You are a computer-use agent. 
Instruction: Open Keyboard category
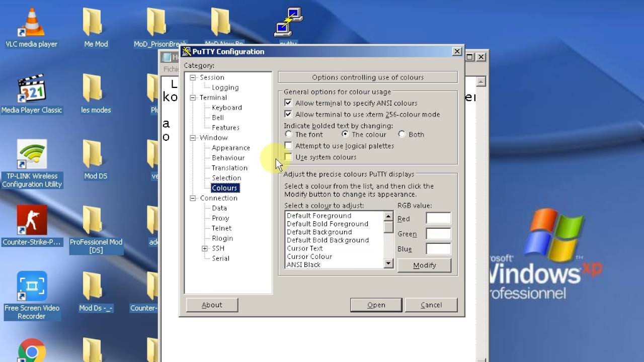pos(227,108)
